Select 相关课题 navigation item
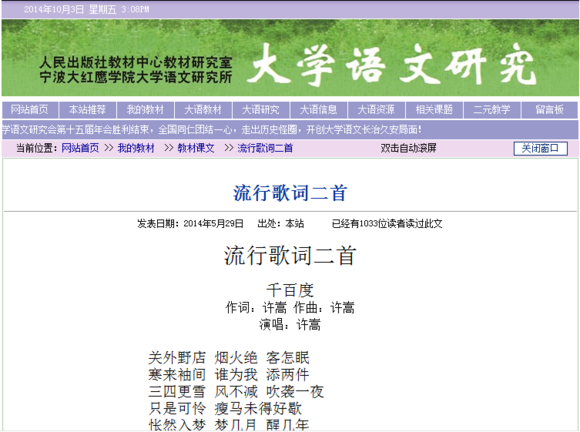 434,110
